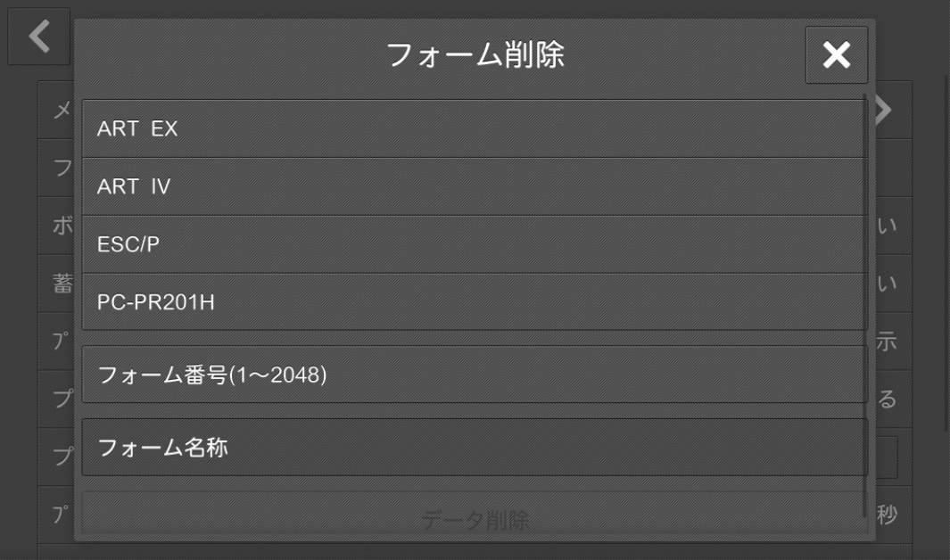Screen dimensions: 950x560
Task: Click the dimmed row starting with ボ
Action: (56, 226)
